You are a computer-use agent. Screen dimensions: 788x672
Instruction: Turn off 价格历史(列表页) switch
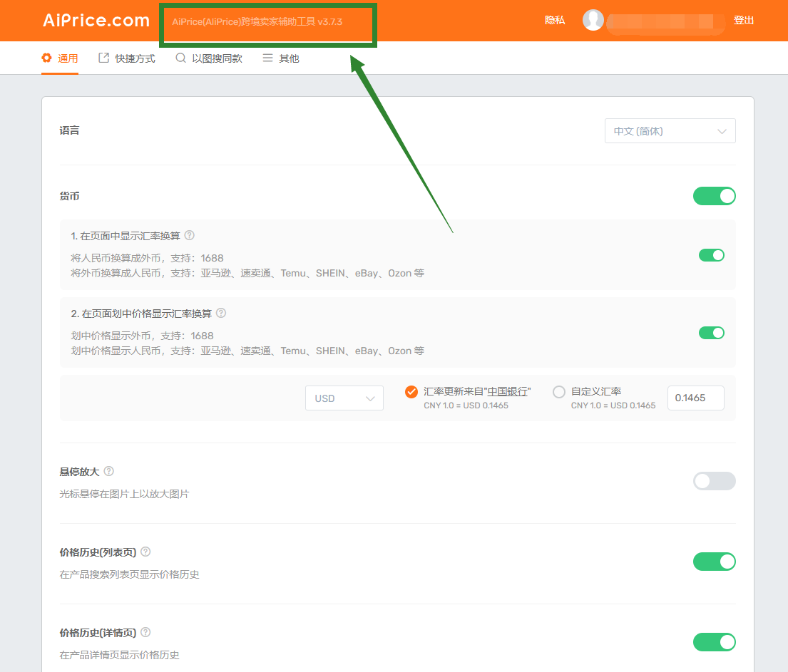tap(714, 562)
